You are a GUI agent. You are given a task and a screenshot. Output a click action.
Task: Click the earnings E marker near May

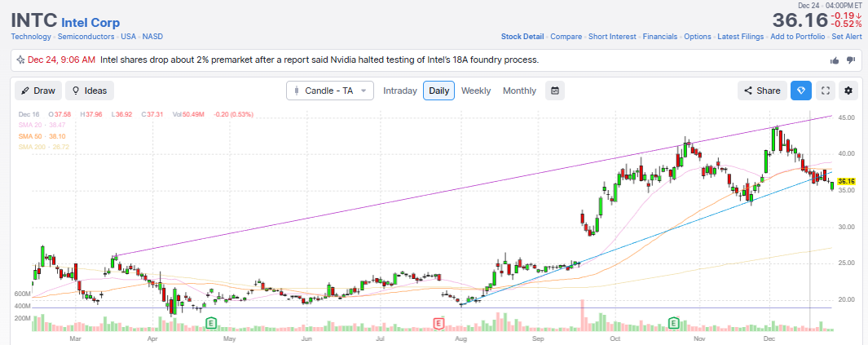[210, 322]
